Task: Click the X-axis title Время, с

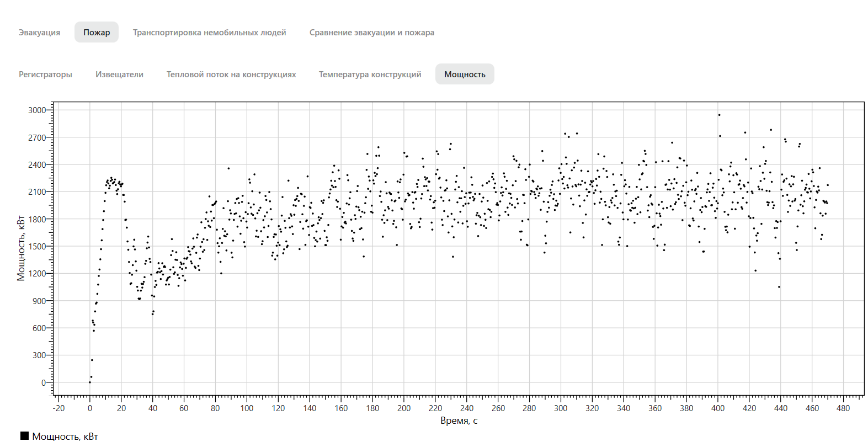Action: tap(459, 421)
